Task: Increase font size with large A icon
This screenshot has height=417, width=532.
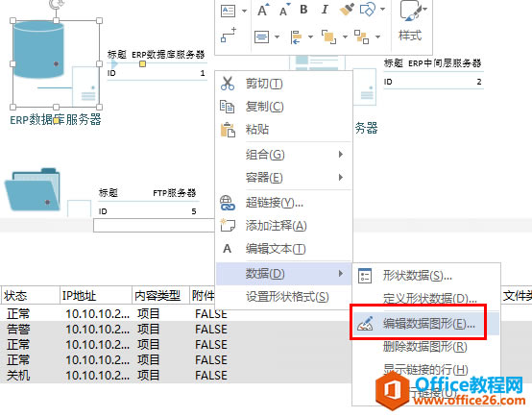Action: click(x=263, y=10)
